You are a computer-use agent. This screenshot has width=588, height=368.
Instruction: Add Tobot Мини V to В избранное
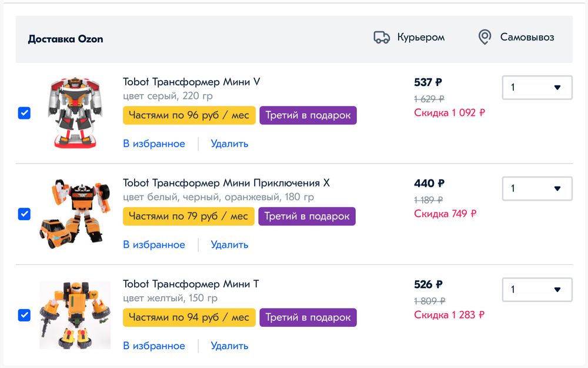(154, 144)
